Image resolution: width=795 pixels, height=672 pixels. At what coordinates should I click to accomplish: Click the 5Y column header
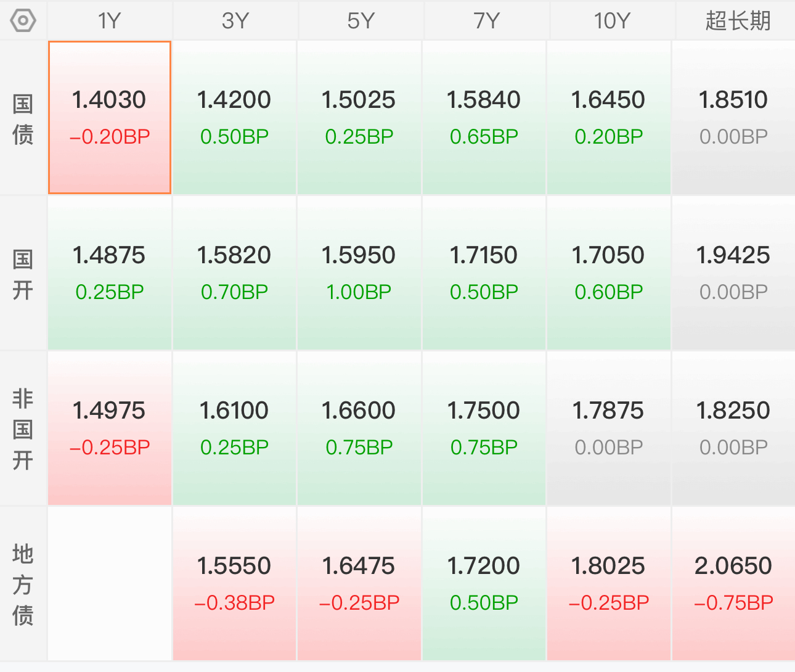(361, 21)
